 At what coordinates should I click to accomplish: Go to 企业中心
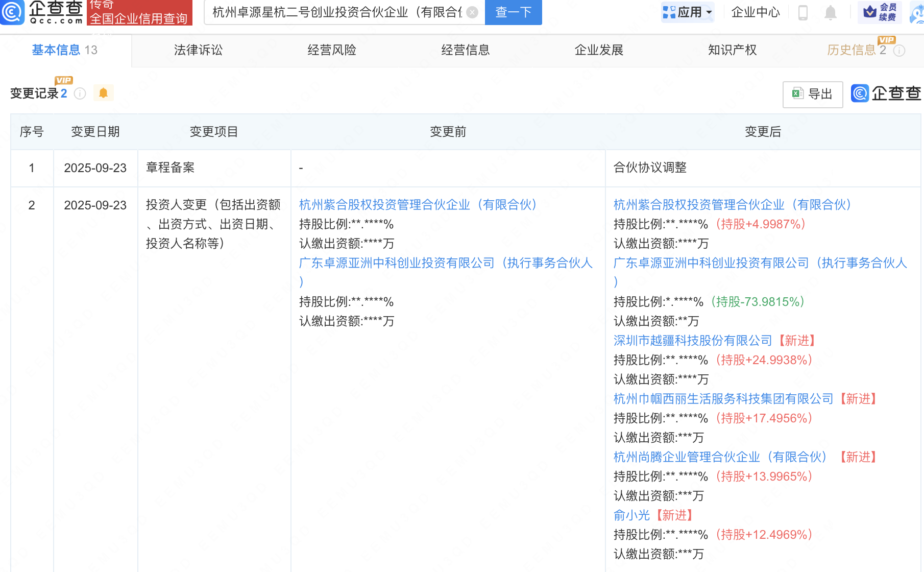pyautogui.click(x=756, y=12)
